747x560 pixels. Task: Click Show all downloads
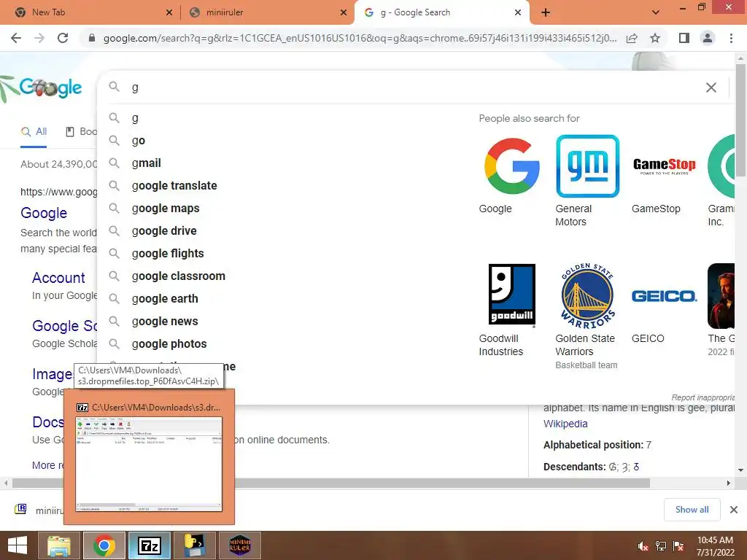(x=692, y=510)
